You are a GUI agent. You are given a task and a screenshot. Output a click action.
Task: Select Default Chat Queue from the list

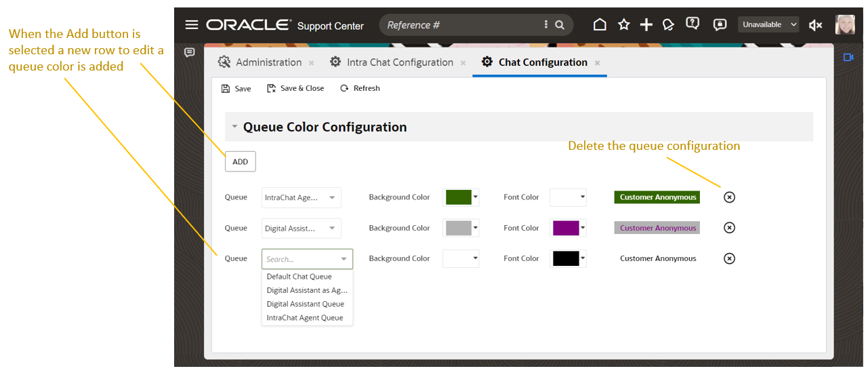299,277
